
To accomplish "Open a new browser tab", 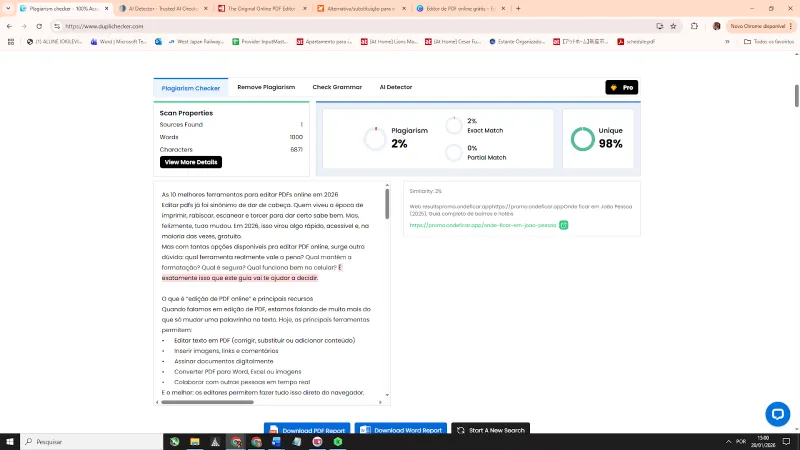I will pos(517,8).
